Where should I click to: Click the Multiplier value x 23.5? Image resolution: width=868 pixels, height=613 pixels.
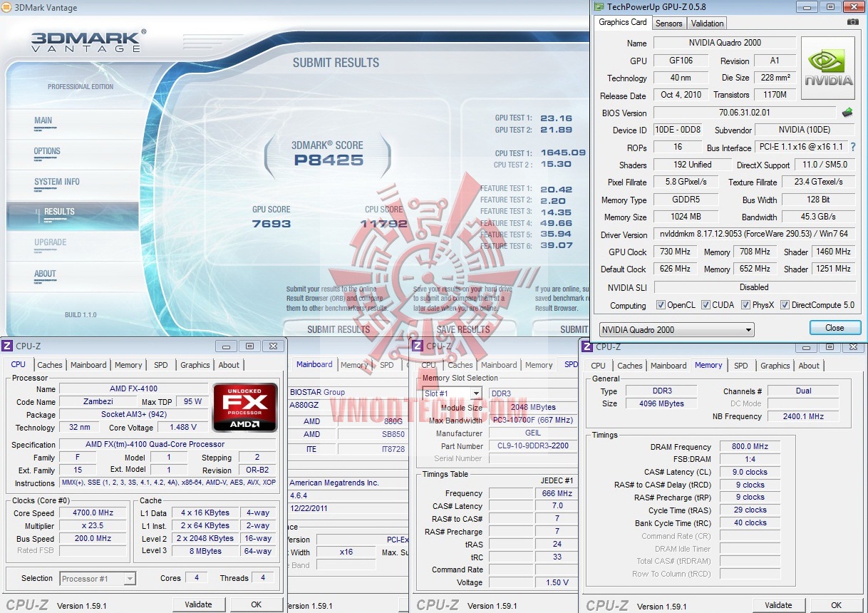tap(93, 525)
